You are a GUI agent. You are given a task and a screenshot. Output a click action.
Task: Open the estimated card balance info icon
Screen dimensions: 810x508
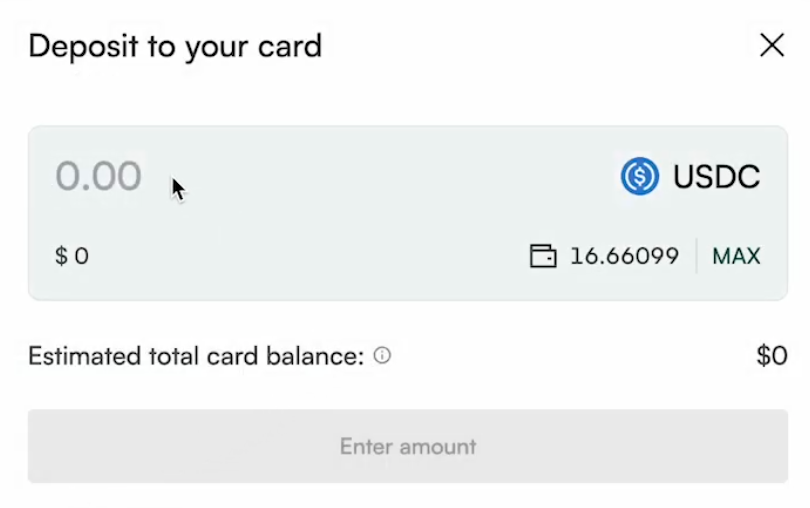[382, 356]
